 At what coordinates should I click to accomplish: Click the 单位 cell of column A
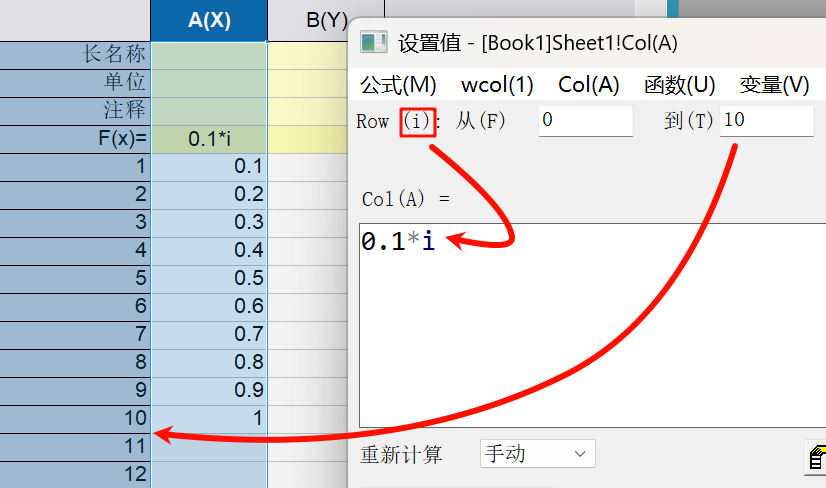(209, 83)
